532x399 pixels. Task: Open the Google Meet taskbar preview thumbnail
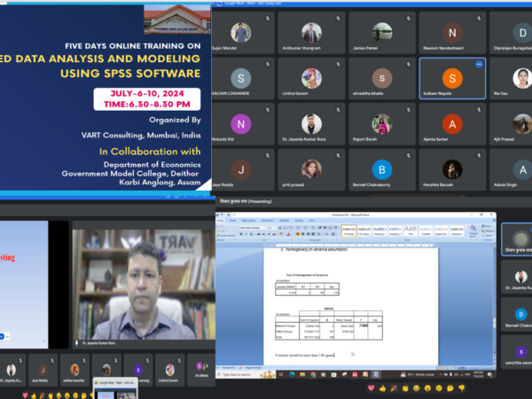click(x=115, y=389)
